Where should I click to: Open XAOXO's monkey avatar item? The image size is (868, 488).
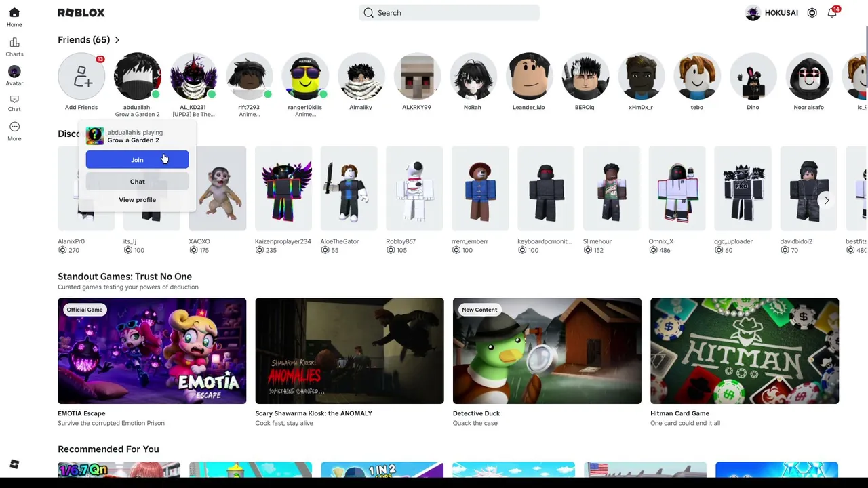click(218, 188)
